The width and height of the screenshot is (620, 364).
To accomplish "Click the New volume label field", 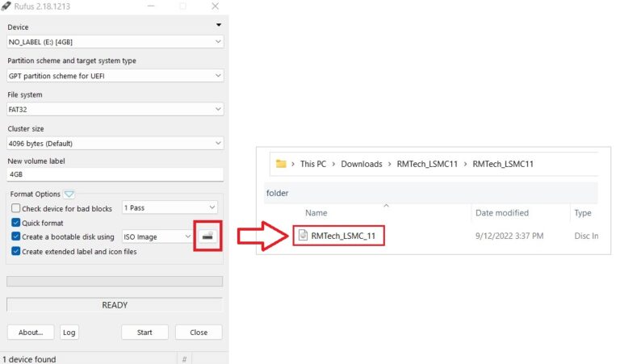I will click(x=115, y=174).
